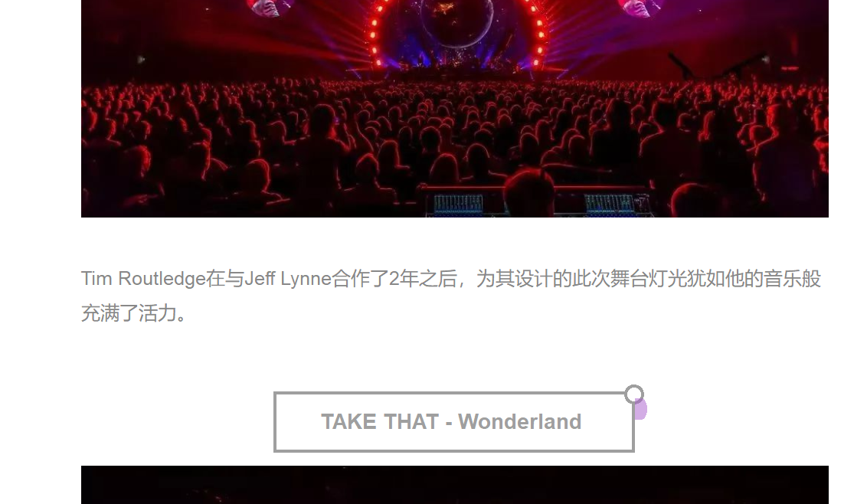Click the small circle on heading box corner
This screenshot has height=504, width=867.
(634, 394)
